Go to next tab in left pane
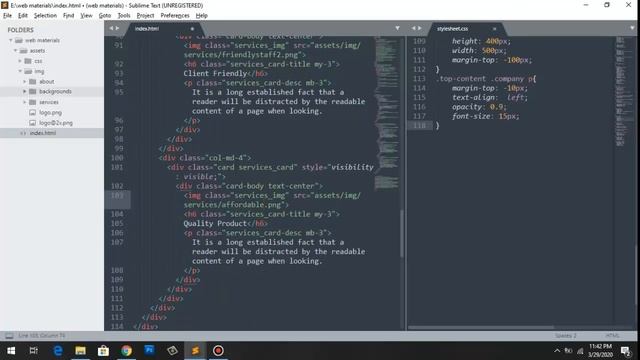Screen dimensions: 640x360 tap(117, 28)
